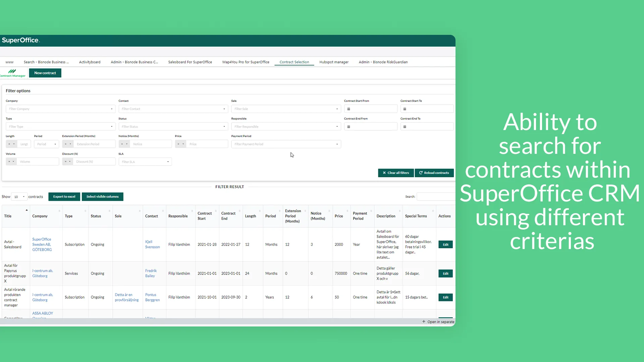Screen dimensions: 644x362
Task: Open the SuperOffice Sweden AB company link
Action: 42,244
